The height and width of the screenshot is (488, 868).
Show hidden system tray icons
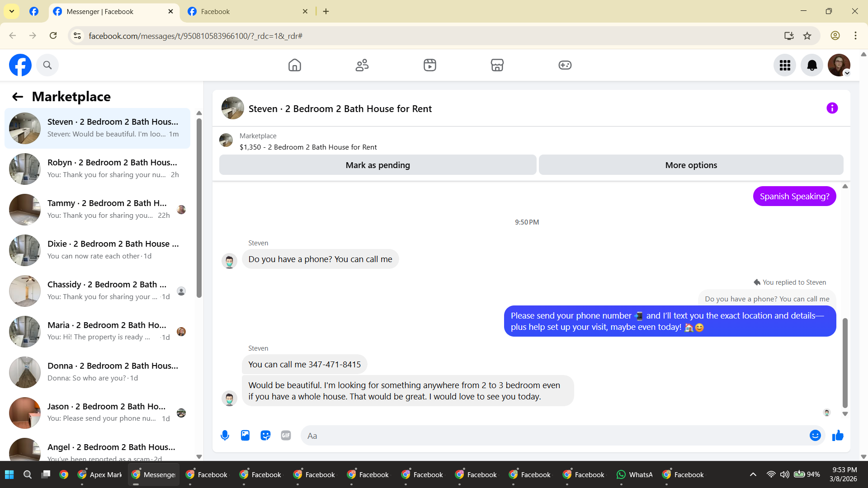753,474
